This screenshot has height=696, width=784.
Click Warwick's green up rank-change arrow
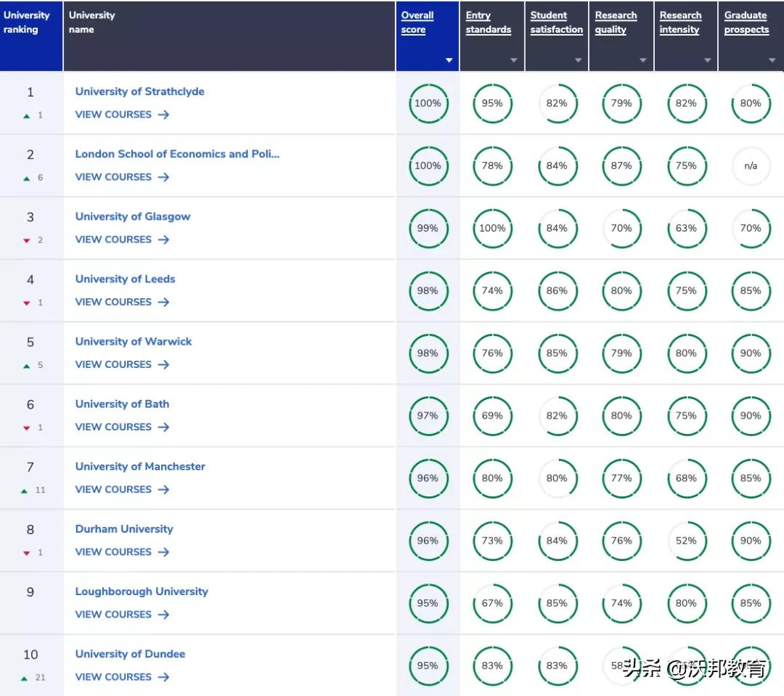click(27, 366)
